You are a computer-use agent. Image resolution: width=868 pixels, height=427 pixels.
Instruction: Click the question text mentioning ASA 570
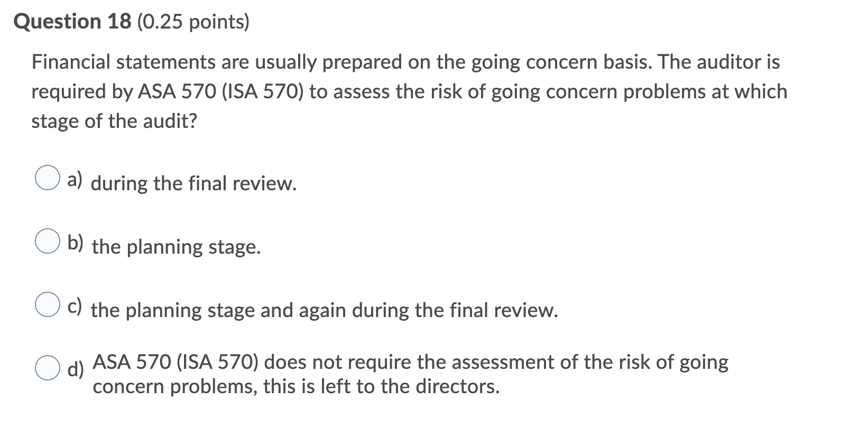point(407,92)
